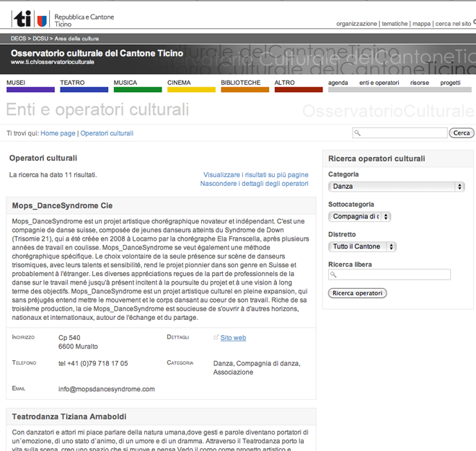Click Nascondere i dettagli degli operatori link
The width and height of the screenshot is (476, 451).
[x=254, y=184]
